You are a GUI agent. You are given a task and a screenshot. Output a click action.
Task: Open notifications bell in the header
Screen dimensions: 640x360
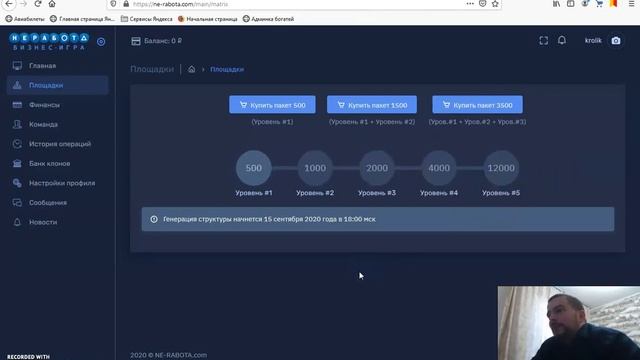tap(562, 40)
